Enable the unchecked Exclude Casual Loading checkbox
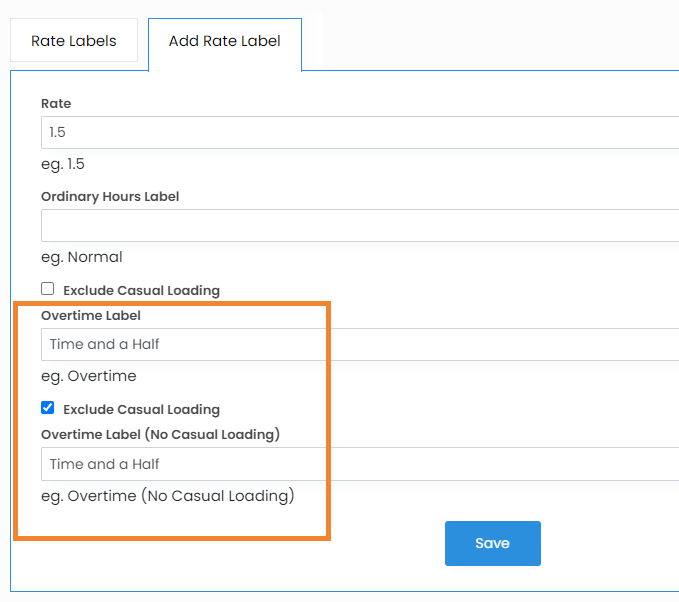 click(x=47, y=289)
